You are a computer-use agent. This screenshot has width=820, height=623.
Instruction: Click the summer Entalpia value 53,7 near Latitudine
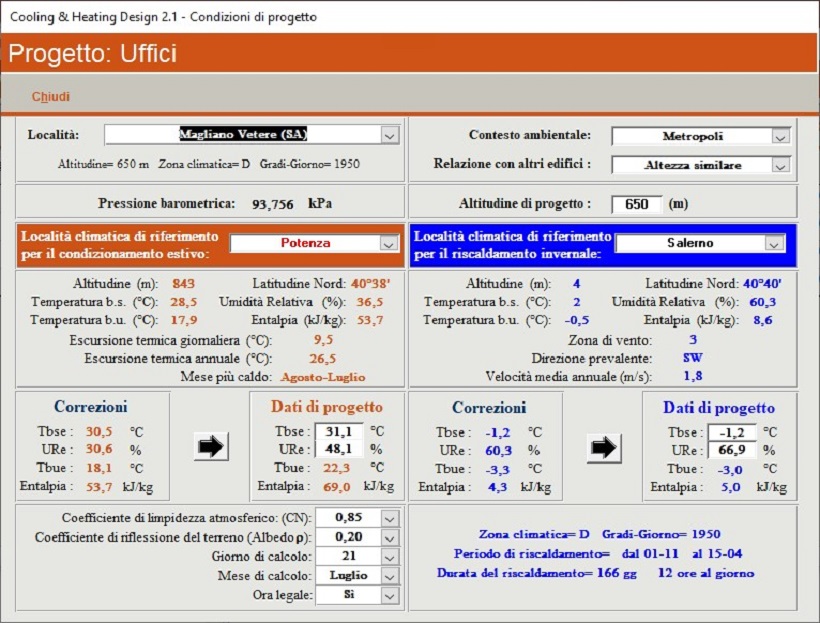pos(370,320)
